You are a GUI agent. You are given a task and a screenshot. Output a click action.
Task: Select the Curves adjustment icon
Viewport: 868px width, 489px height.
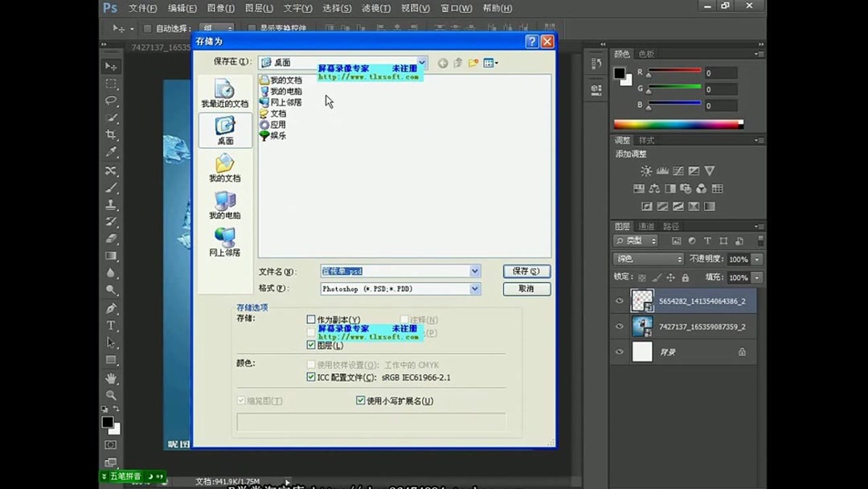pyautogui.click(x=678, y=171)
